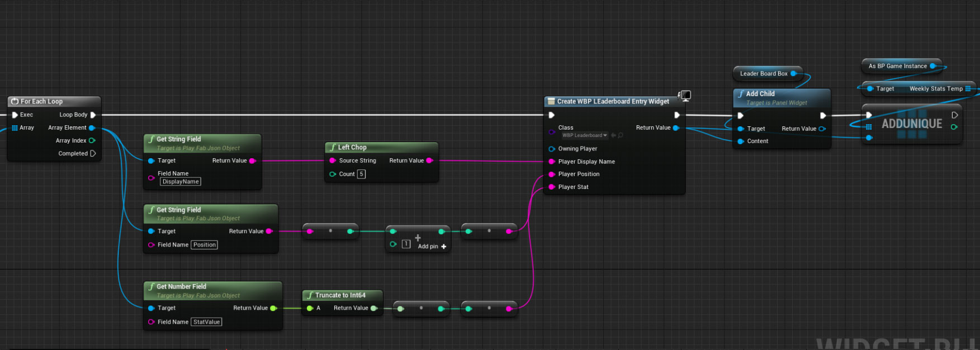980x350 pixels.
Task: Click exec output pin on Add Child
Action: 823,116
